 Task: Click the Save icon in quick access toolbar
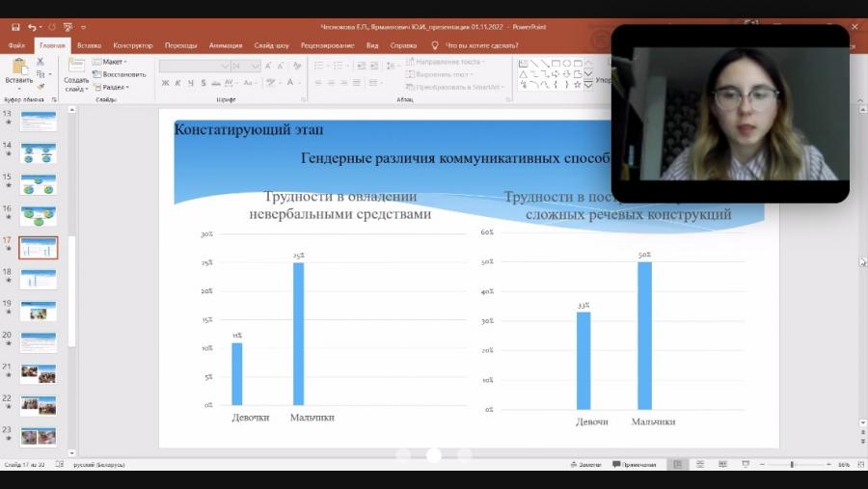click(15, 27)
